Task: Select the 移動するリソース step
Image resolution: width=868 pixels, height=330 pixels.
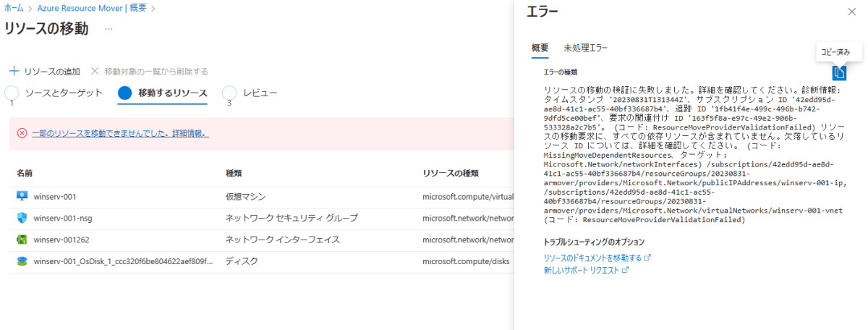Action: point(163,93)
